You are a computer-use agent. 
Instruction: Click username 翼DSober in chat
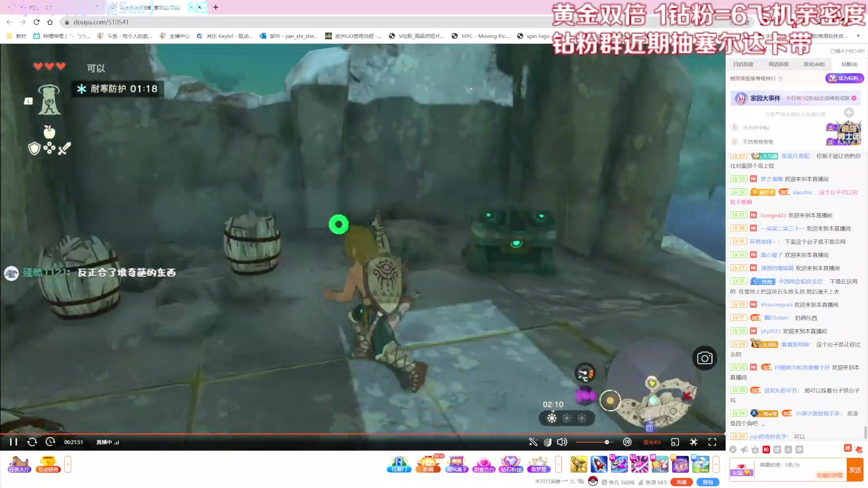[x=776, y=318]
